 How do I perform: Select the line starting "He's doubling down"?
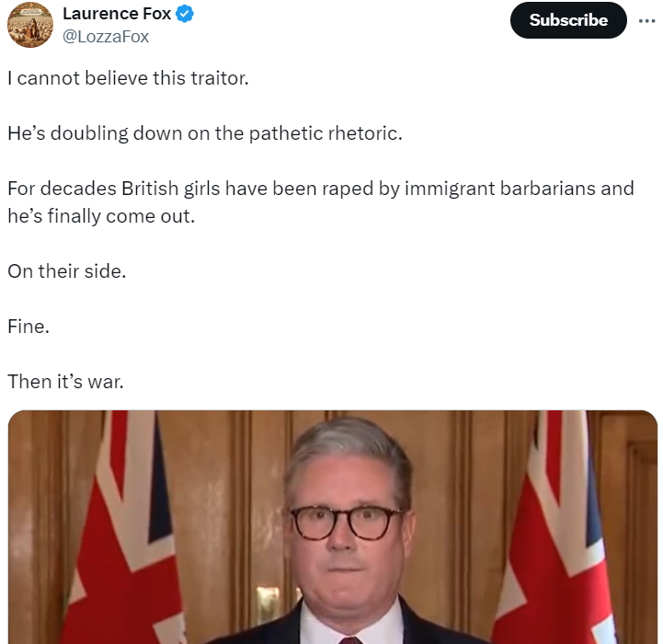click(205, 133)
